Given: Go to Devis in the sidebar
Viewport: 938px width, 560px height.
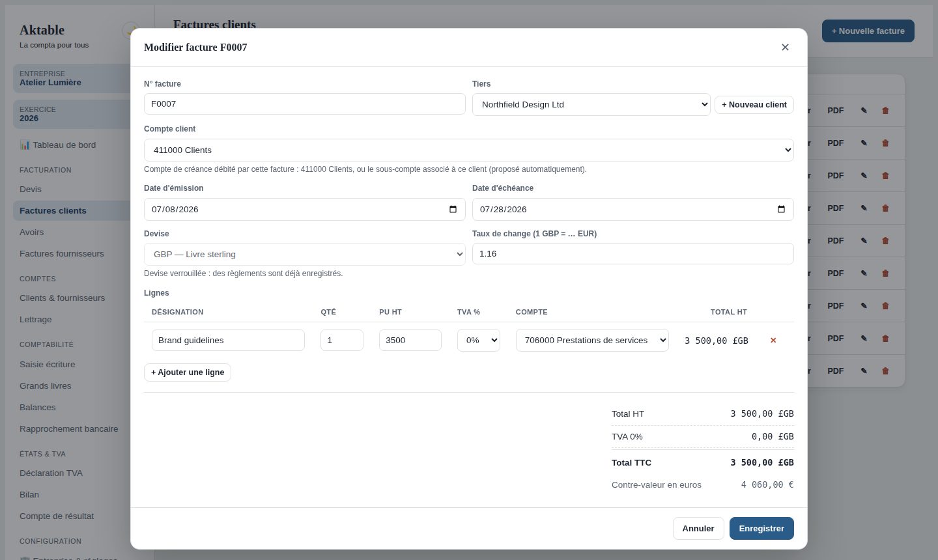Looking at the screenshot, I should [x=72, y=189].
